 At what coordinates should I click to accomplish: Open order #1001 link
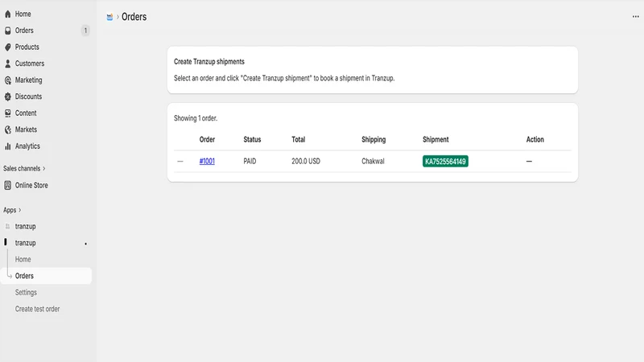(x=207, y=162)
